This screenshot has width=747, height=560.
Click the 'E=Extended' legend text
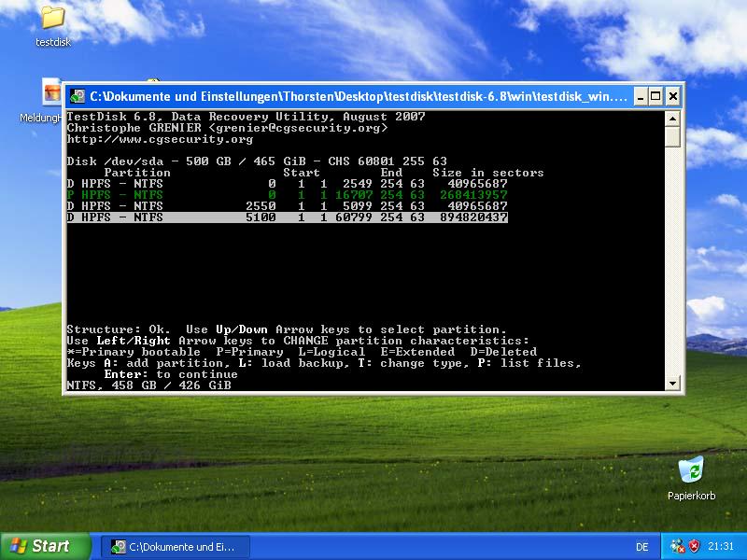click(x=417, y=352)
